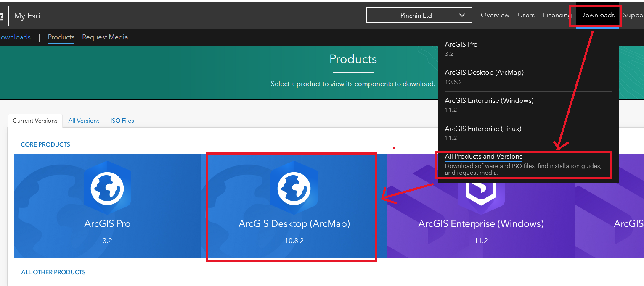Open the Licensing section
The width and height of the screenshot is (644, 286).
[557, 15]
